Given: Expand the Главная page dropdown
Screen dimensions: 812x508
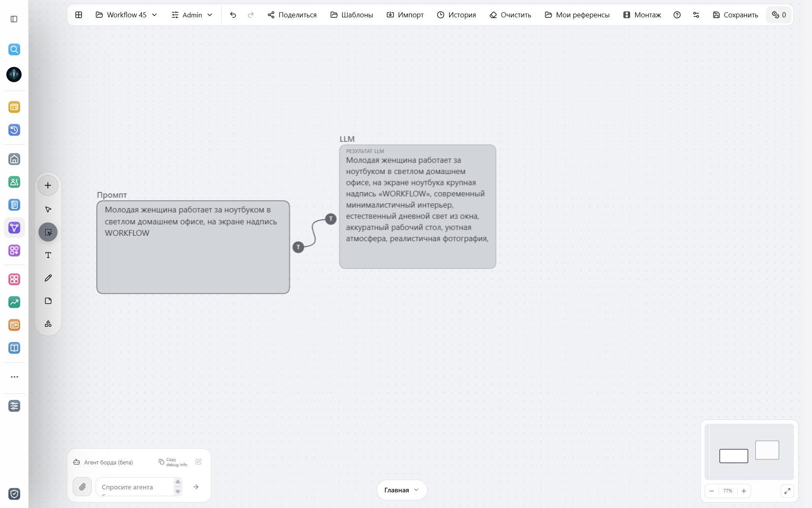Looking at the screenshot, I should pyautogui.click(x=402, y=490).
